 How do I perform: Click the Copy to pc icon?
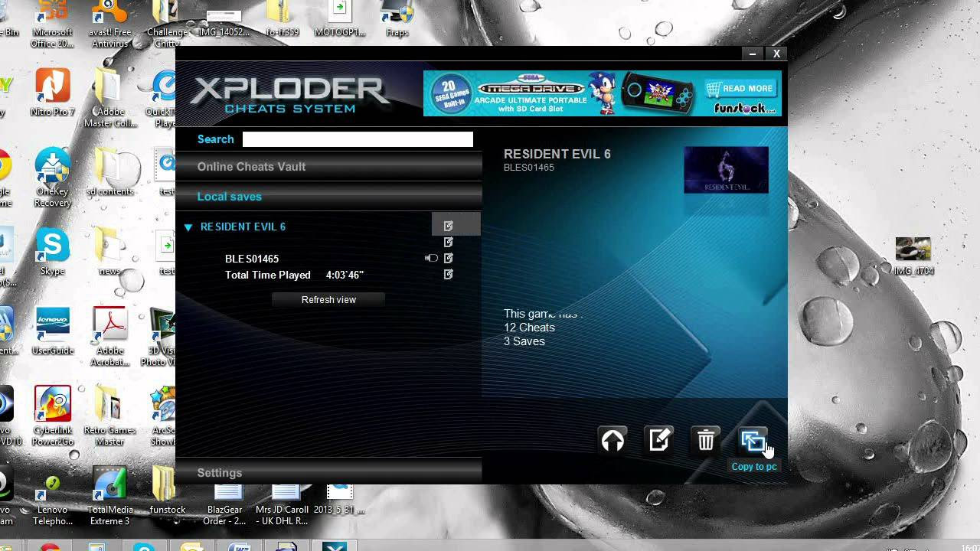pos(753,440)
